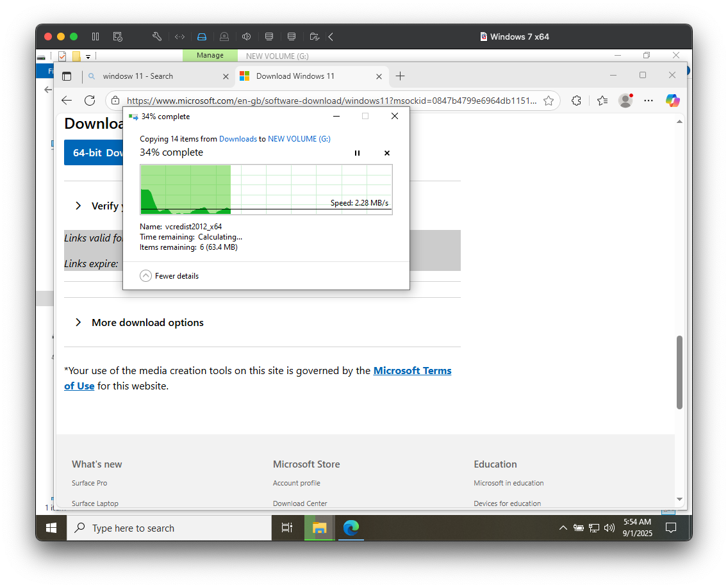Cancel the file copy operation
The height and width of the screenshot is (588, 728).
click(387, 153)
